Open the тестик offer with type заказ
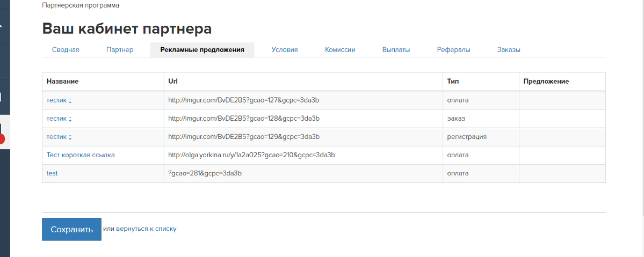The image size is (644, 257). coord(59,118)
